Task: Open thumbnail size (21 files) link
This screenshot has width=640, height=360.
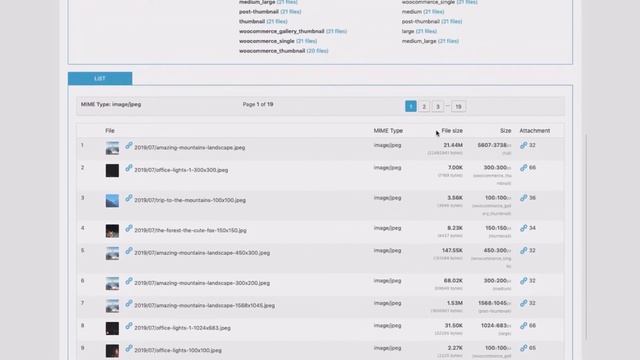Action: tap(276, 21)
